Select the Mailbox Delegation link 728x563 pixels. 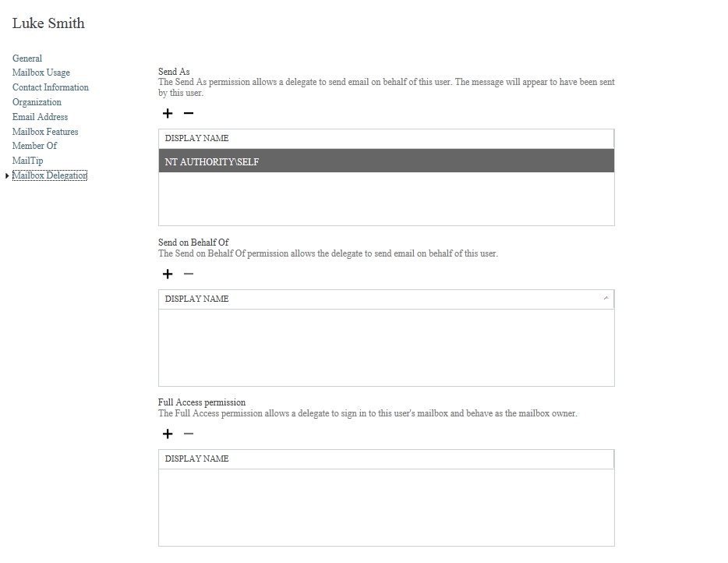point(50,175)
